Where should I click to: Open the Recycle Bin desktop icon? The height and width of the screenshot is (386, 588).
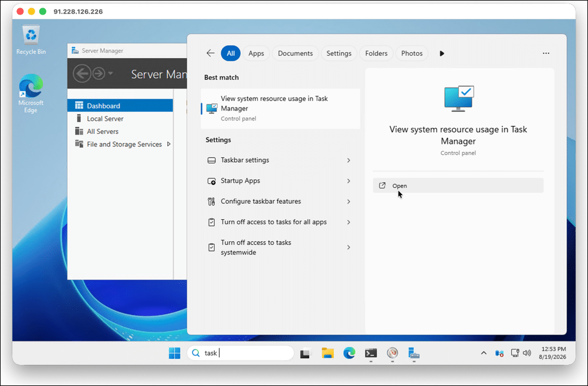click(x=31, y=39)
